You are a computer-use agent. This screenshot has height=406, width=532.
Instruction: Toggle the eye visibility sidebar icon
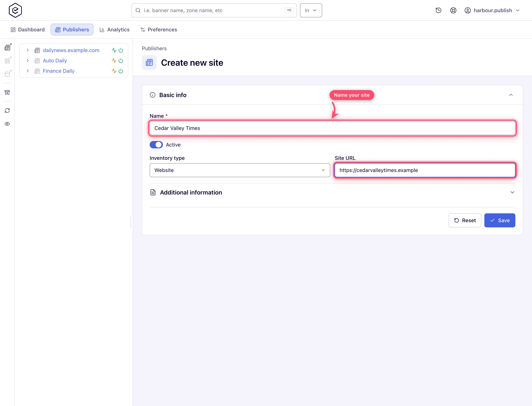[7, 124]
